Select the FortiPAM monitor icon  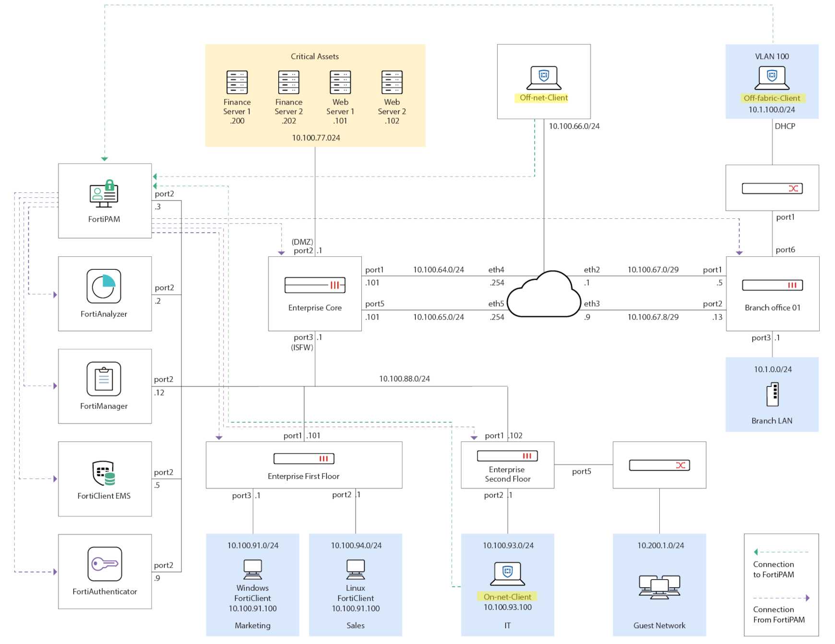104,196
